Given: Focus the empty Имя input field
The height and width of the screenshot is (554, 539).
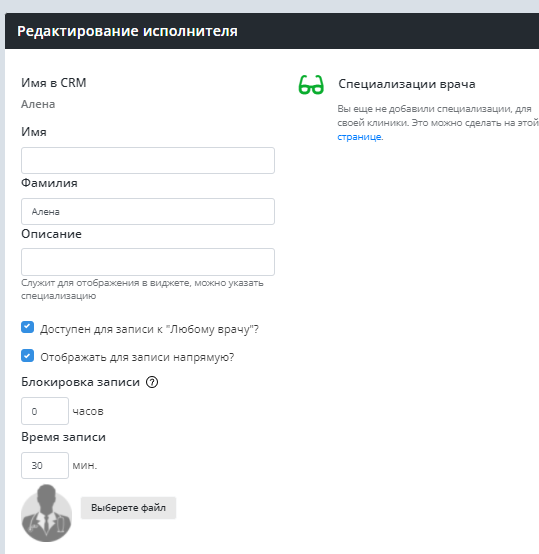Looking at the screenshot, I should pos(148,160).
